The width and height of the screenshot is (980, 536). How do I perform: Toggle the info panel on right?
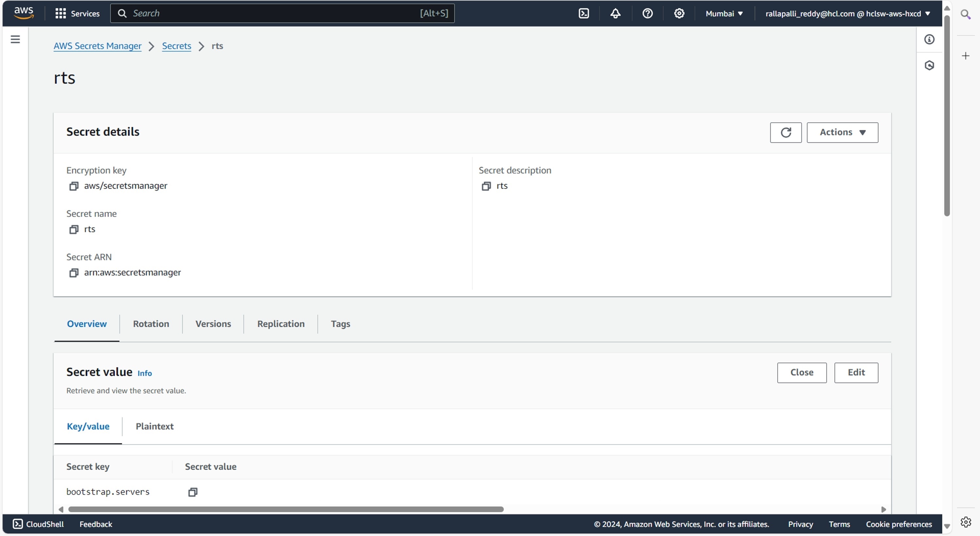coord(929,39)
